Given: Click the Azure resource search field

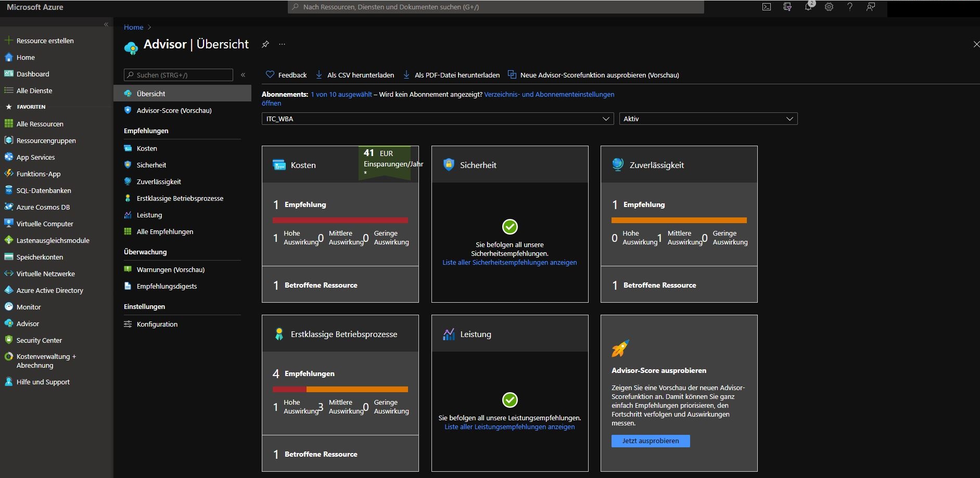Looking at the screenshot, I should [x=495, y=7].
